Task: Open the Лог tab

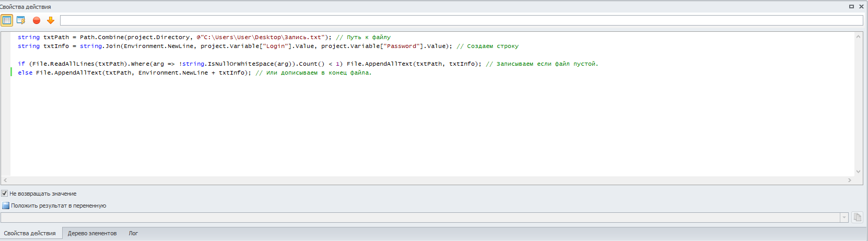Action: click(x=133, y=233)
